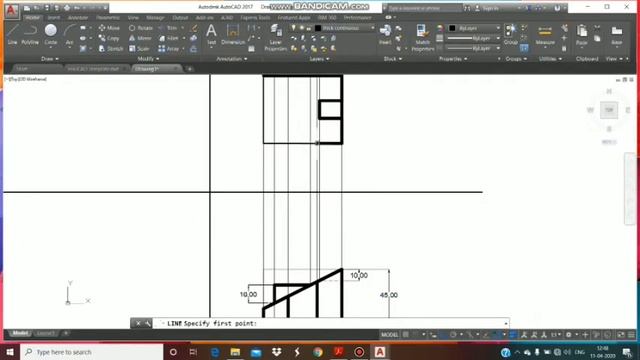
Task: Open the Insert ribbon tab
Action: tap(53, 18)
